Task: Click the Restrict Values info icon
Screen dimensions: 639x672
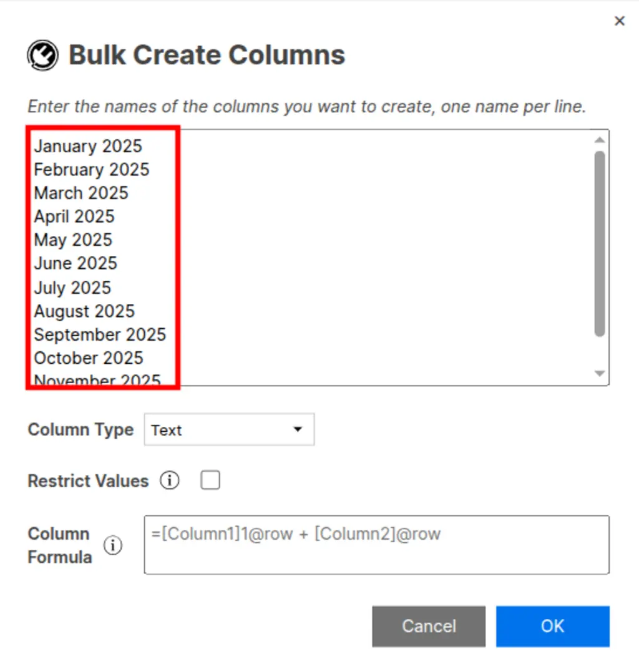Action: (x=169, y=481)
